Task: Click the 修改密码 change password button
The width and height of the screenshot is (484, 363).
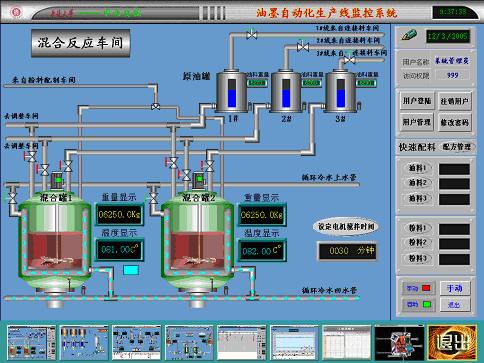Action: [454, 122]
